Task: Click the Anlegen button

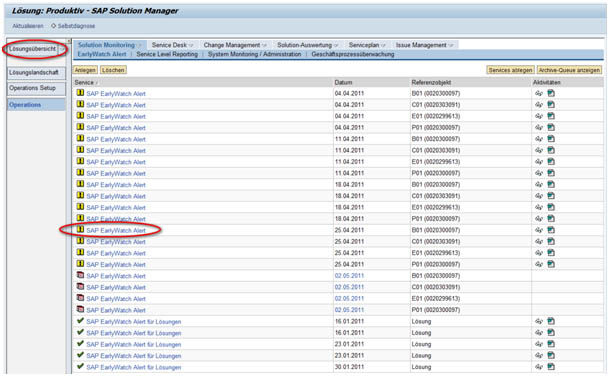Action: tap(85, 70)
